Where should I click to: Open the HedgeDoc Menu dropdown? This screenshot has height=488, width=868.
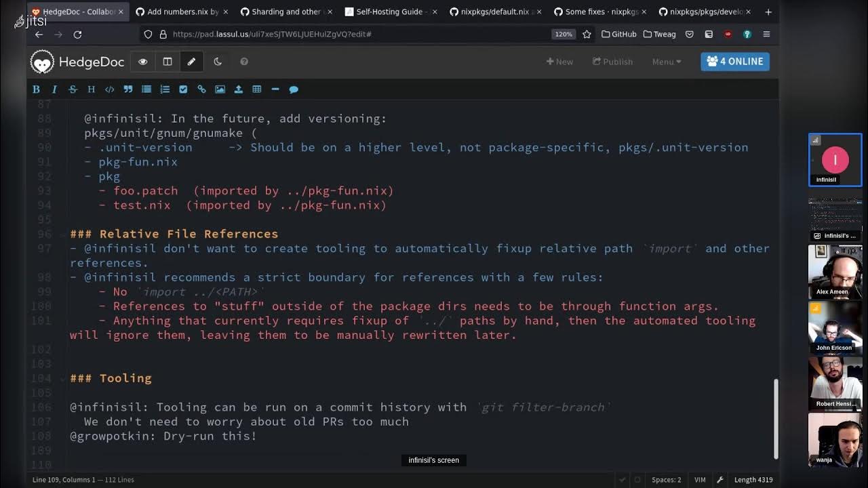pos(666,62)
